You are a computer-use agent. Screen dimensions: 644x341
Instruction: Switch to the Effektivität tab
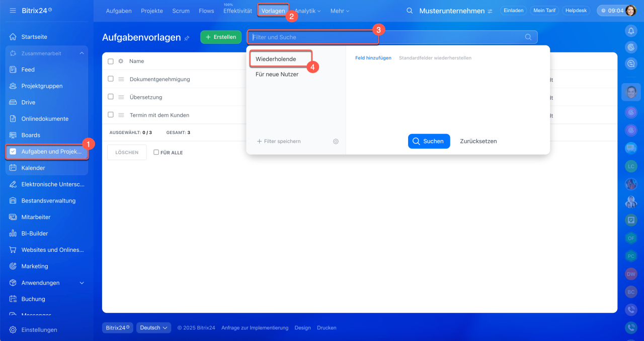pos(237,11)
